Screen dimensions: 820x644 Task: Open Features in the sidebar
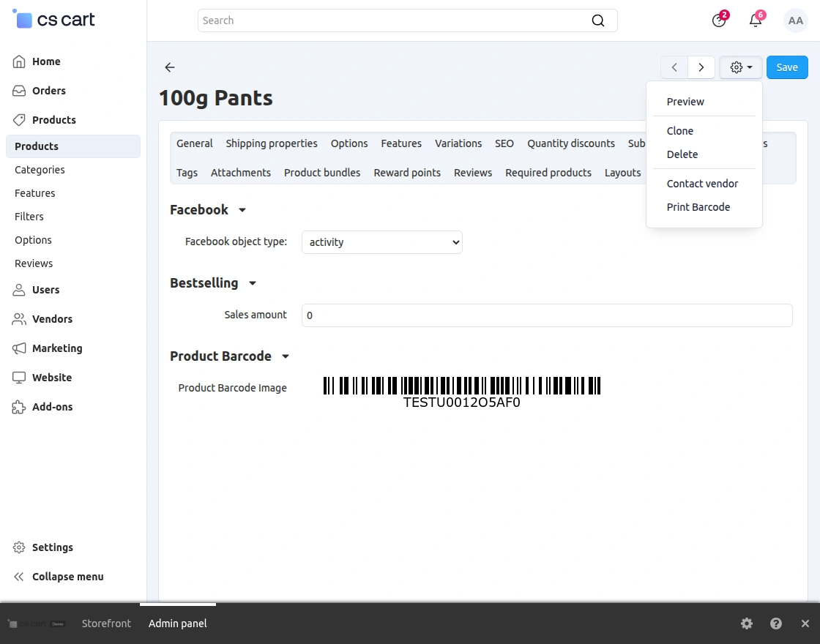pos(35,193)
